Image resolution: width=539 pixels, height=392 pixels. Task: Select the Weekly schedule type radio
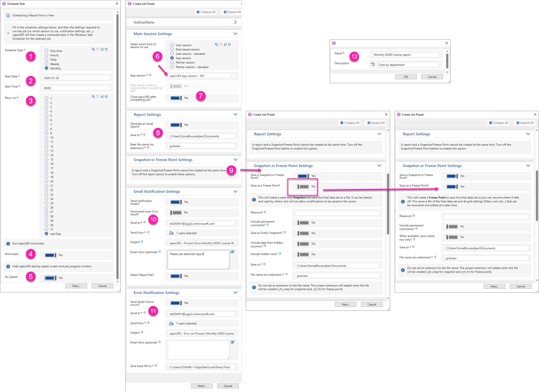[46, 64]
